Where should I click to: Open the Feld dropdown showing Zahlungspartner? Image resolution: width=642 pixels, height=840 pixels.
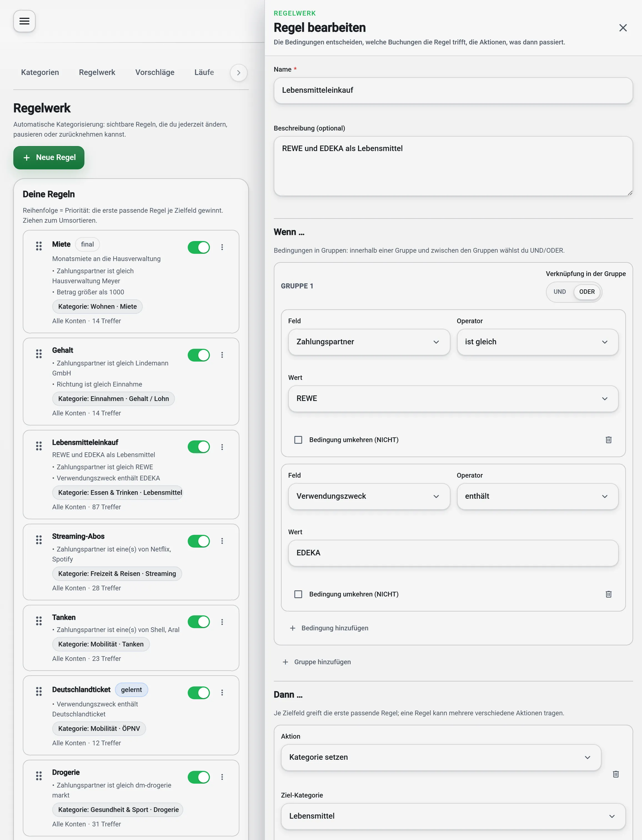tap(369, 342)
